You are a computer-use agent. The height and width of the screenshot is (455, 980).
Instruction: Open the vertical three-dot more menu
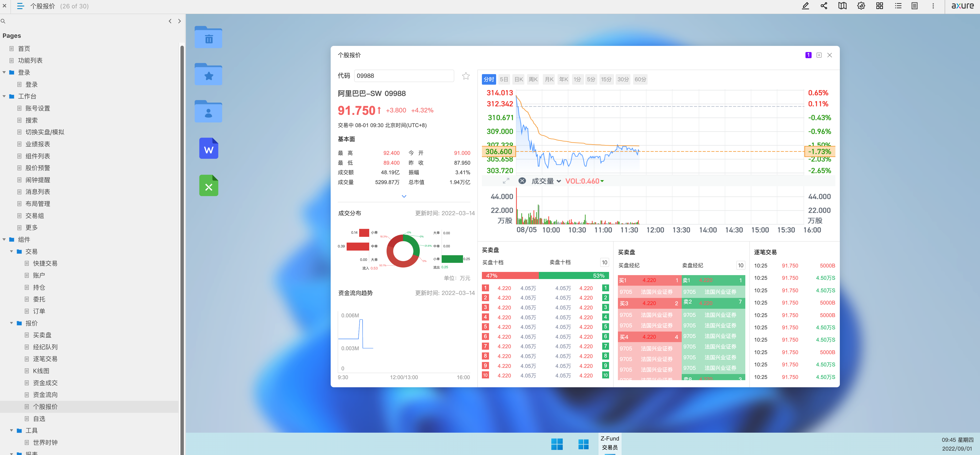pos(933,6)
